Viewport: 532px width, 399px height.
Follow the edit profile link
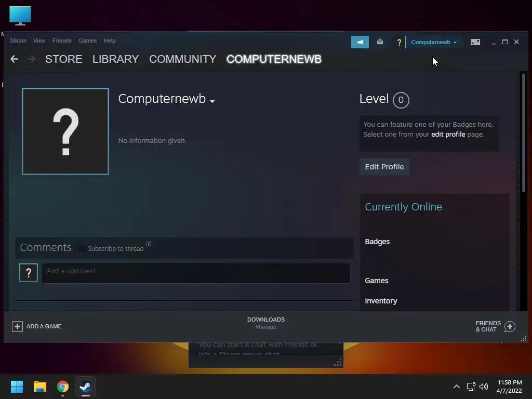pyautogui.click(x=448, y=135)
